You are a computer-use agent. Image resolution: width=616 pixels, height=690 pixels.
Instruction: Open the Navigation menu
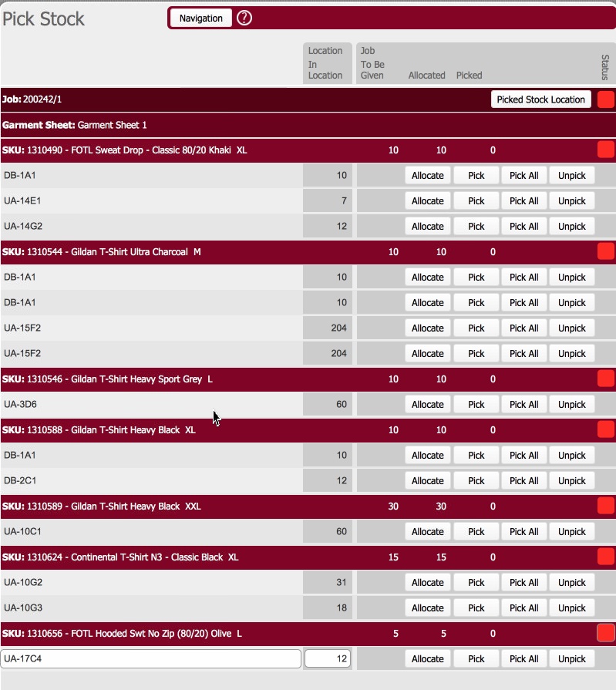tap(200, 18)
